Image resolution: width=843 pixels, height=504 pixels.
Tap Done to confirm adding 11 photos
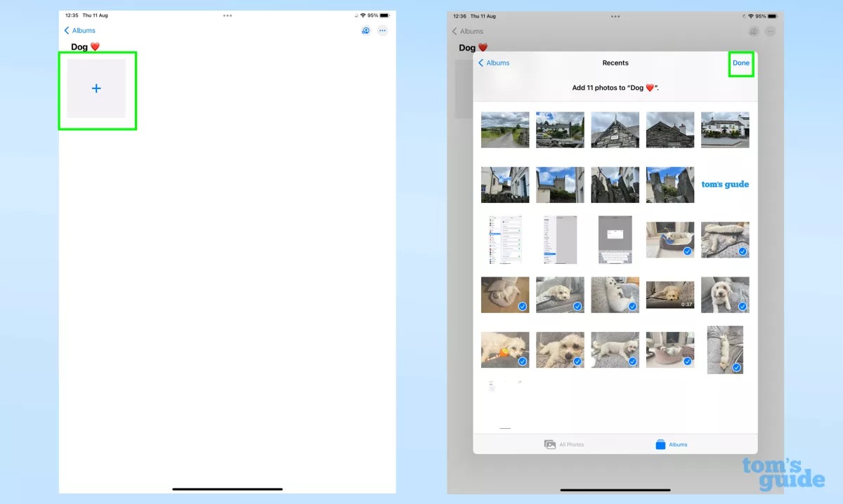pos(741,62)
